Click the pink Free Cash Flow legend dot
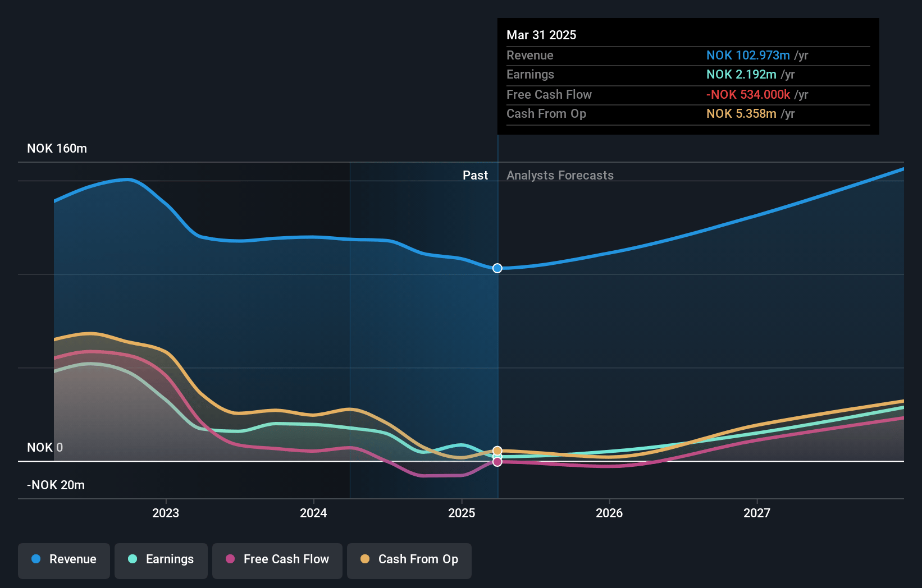Screen dimensions: 922x588 tap(230, 559)
